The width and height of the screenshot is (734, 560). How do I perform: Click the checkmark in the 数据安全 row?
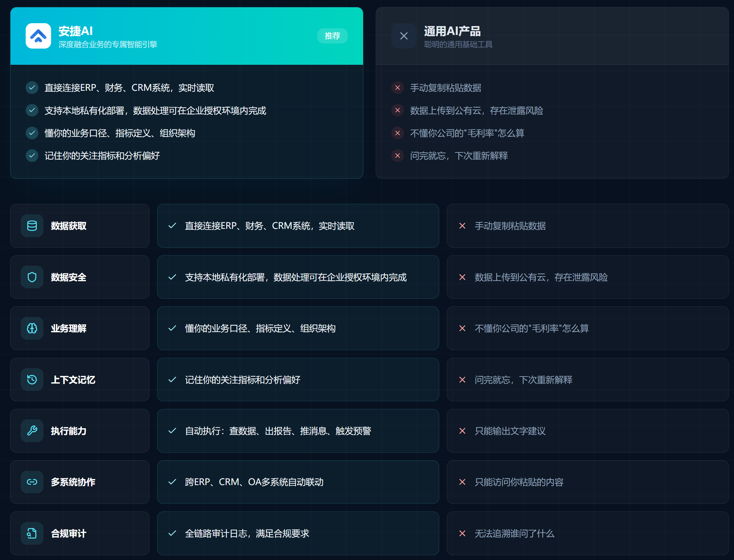172,277
